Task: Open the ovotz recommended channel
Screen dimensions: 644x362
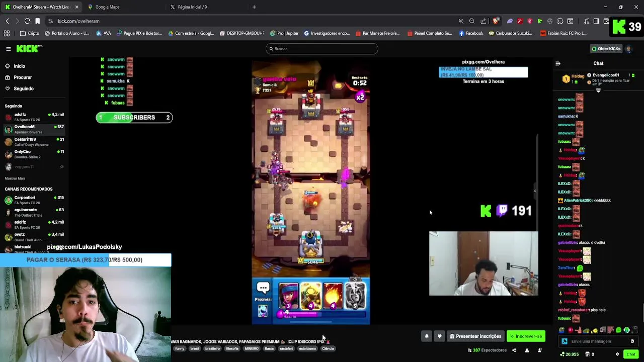Action: (34, 237)
